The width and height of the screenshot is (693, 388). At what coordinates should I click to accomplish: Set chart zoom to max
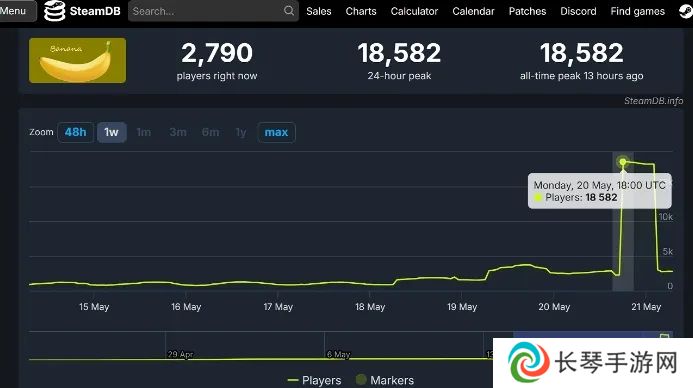point(276,132)
